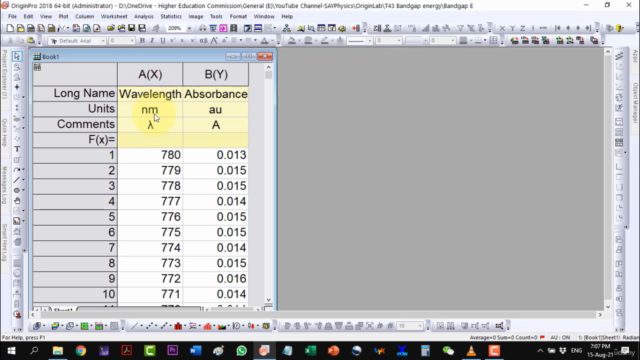The image size is (640, 360).
Task: Open Windows Start menu
Action: click(x=11, y=351)
